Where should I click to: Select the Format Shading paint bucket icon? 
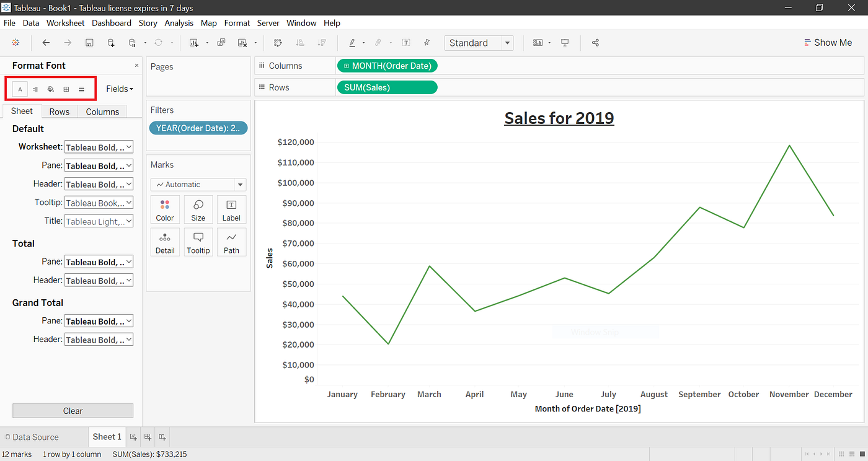pyautogui.click(x=51, y=89)
